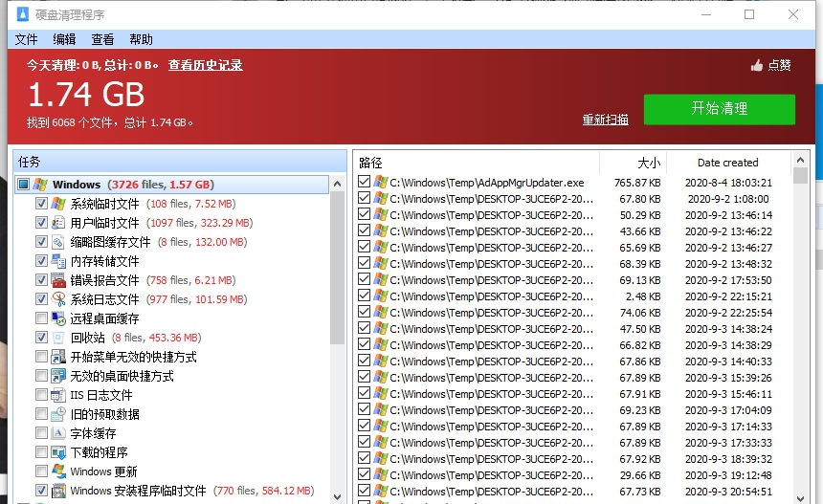Click file list scrollbar down arrow
The image size is (823, 504).
coord(800,497)
